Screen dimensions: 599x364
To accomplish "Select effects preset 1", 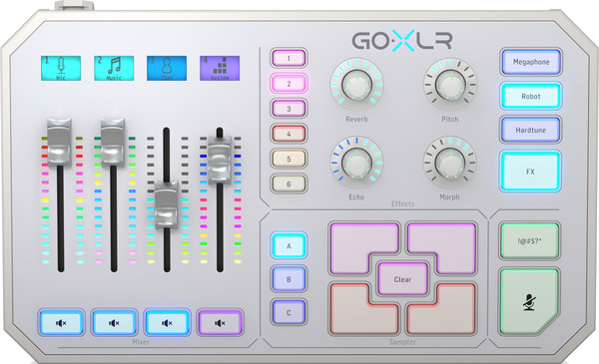I will tap(289, 59).
